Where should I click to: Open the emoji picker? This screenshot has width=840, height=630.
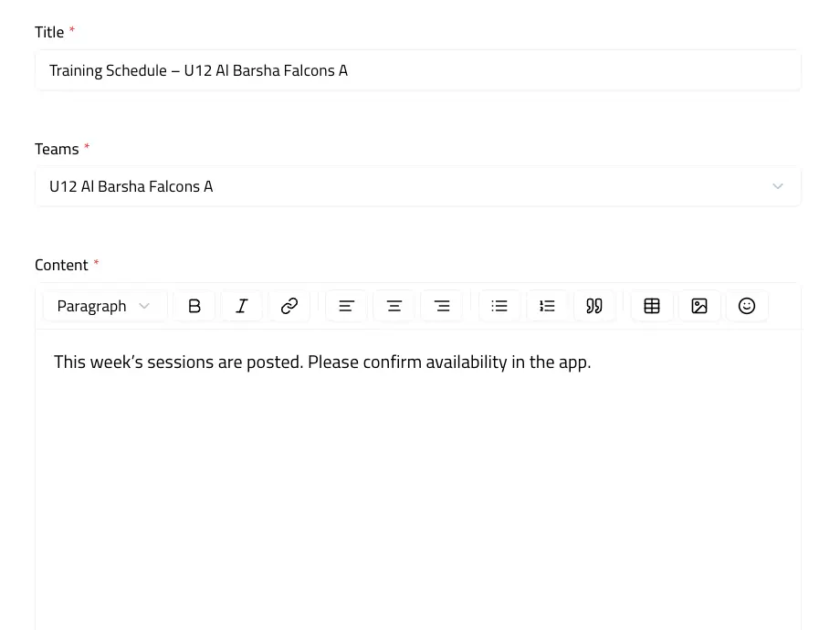coord(747,306)
